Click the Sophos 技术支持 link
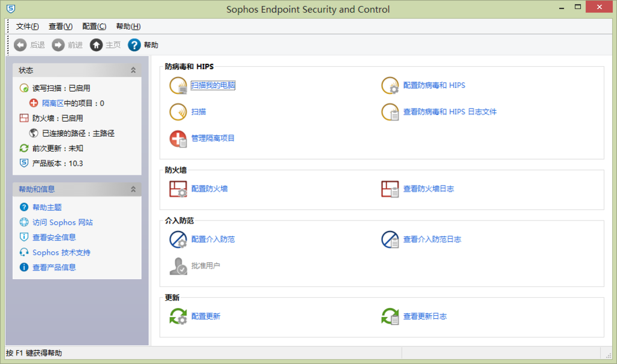617x364 pixels. point(62,253)
